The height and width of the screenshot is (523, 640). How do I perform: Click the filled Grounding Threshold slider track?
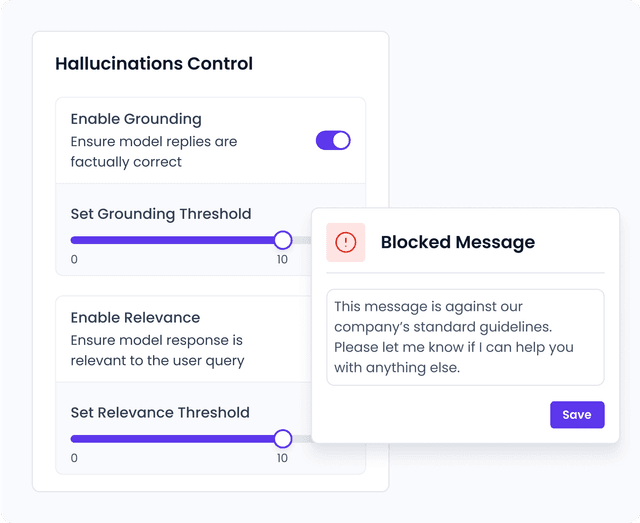click(175, 240)
